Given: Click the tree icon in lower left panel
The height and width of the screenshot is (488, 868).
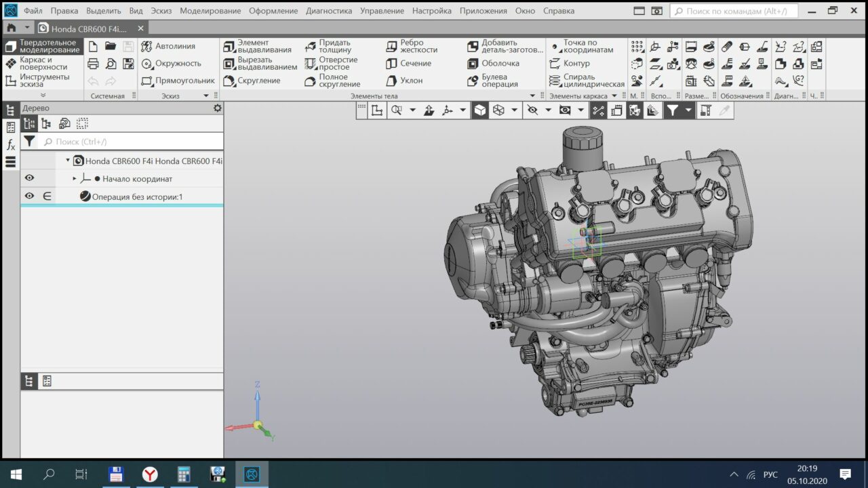Looking at the screenshot, I should click(x=29, y=381).
